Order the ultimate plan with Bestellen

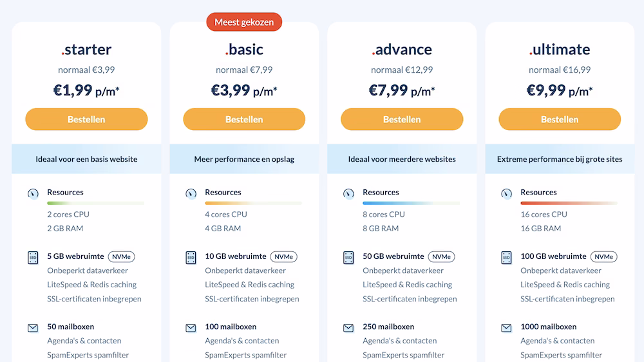(560, 119)
